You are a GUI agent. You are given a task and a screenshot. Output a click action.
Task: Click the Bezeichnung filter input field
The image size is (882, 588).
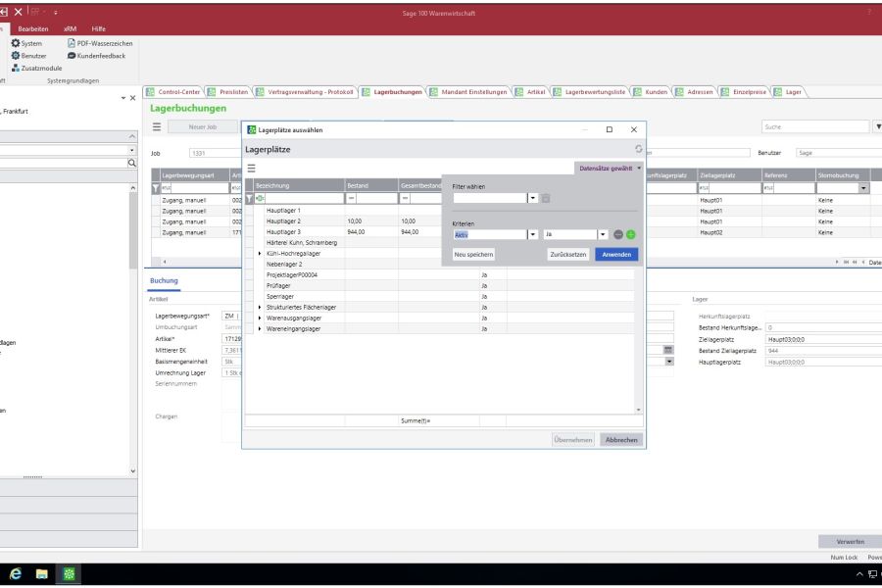(x=305, y=199)
